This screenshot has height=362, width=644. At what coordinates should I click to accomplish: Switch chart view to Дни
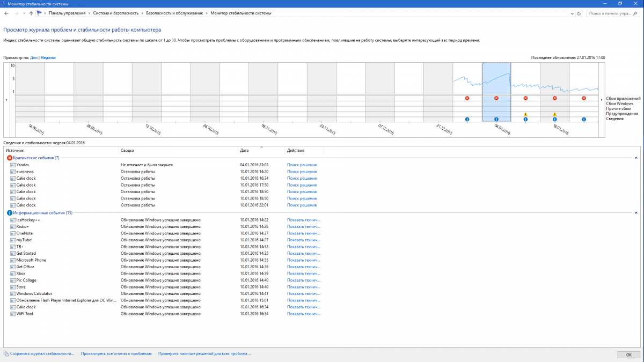[x=34, y=57]
